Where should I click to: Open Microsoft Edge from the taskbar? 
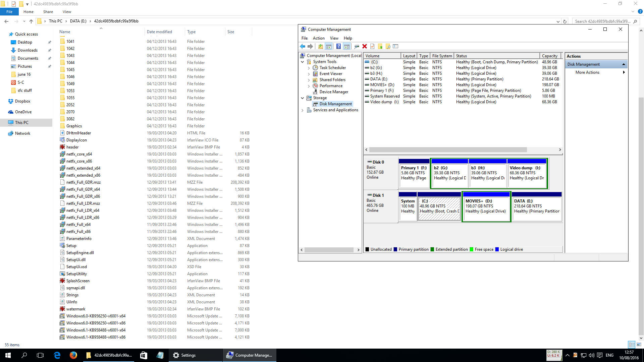(57, 355)
